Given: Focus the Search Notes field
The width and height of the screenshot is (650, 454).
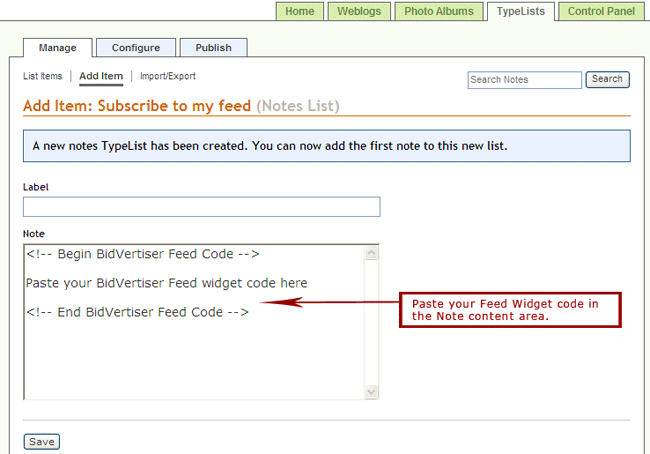Looking at the screenshot, I should (x=524, y=80).
